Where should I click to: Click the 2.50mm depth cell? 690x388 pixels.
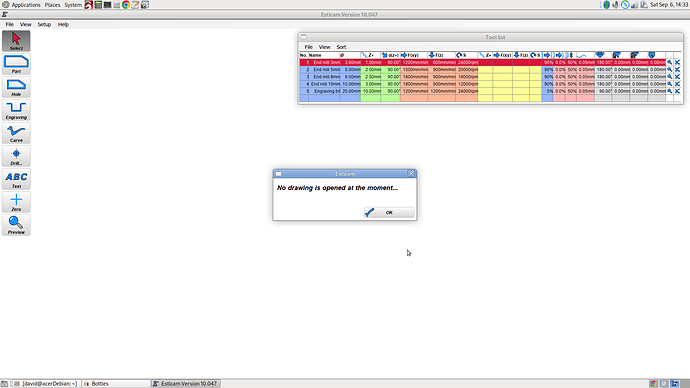coord(371,77)
